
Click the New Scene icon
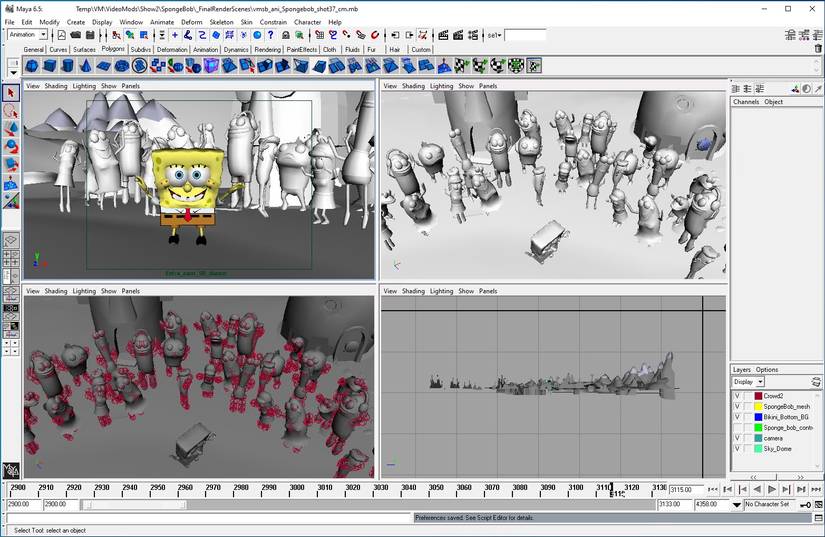[x=62, y=35]
